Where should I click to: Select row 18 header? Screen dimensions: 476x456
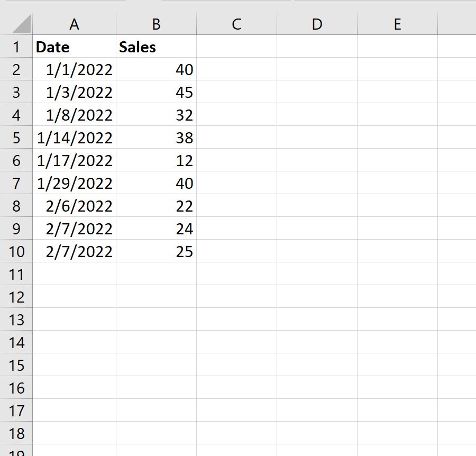pos(17,433)
